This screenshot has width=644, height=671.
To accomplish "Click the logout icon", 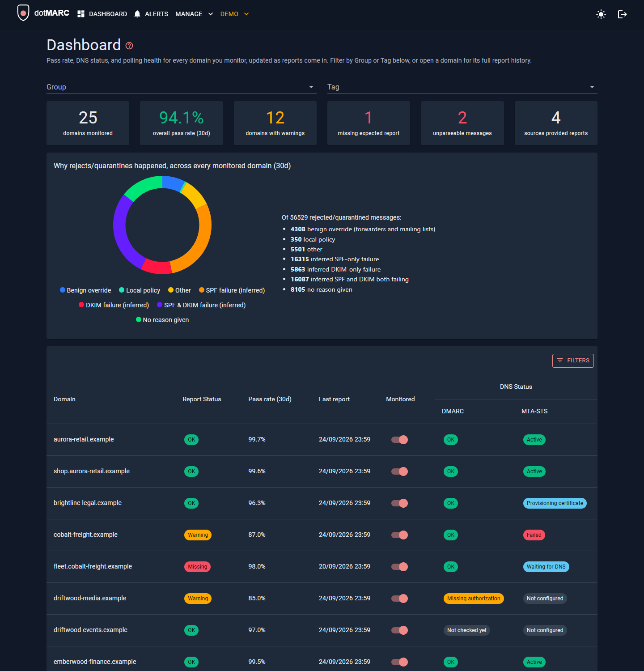I will click(x=622, y=14).
